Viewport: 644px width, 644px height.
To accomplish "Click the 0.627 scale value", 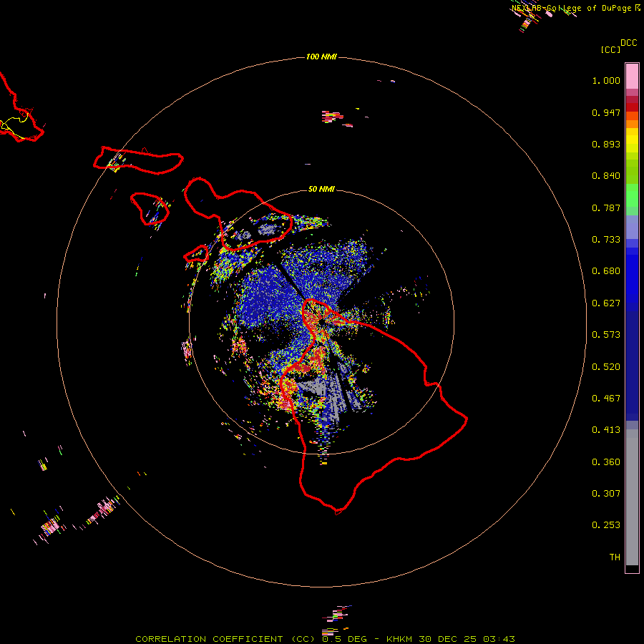I will click(x=606, y=303).
